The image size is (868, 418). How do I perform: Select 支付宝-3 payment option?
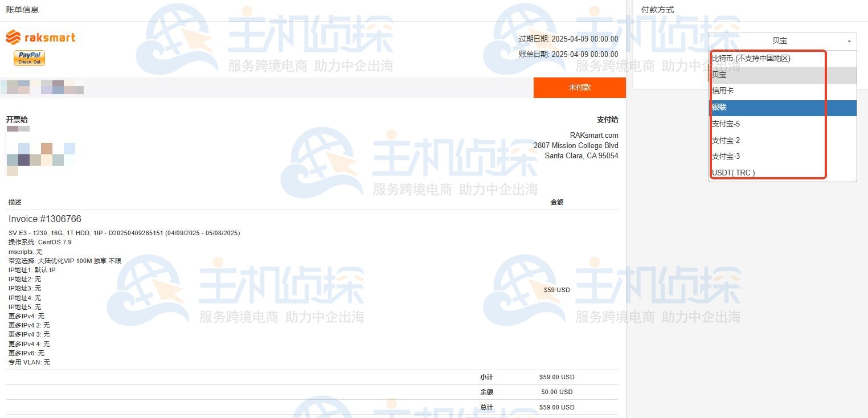(x=725, y=156)
